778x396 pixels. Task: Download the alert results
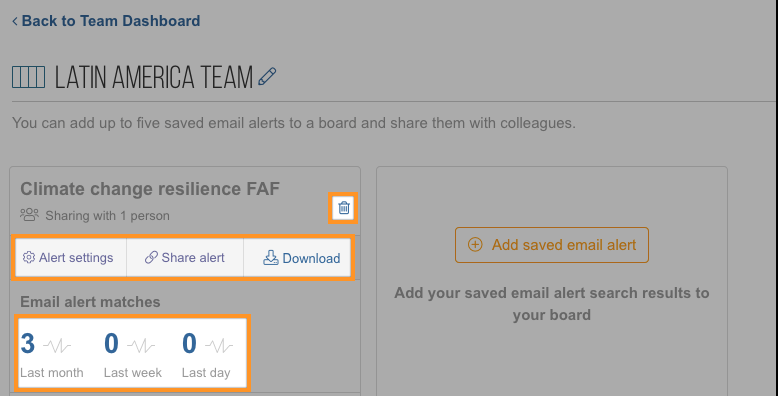click(x=297, y=258)
